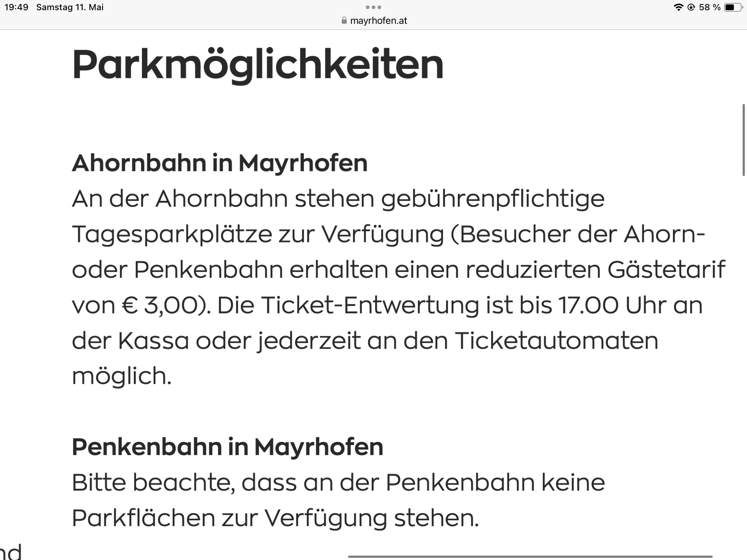Click the vertical page scrollbar
The image size is (747, 560).
pos(743,140)
